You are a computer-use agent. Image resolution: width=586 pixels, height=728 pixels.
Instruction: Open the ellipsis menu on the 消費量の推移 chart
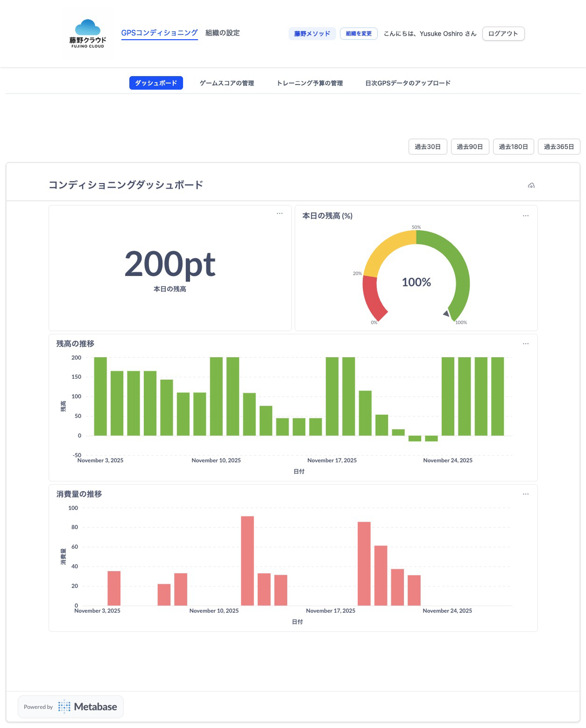(526, 494)
